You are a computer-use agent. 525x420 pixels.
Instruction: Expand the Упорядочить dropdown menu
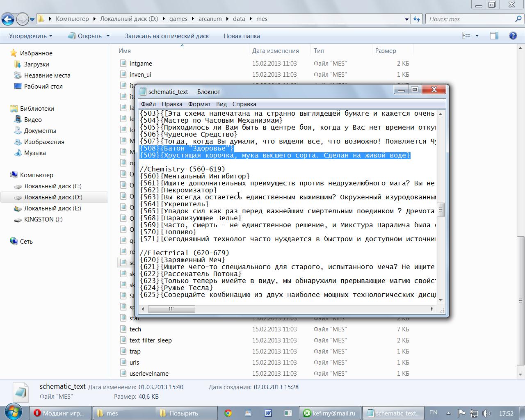tap(31, 36)
